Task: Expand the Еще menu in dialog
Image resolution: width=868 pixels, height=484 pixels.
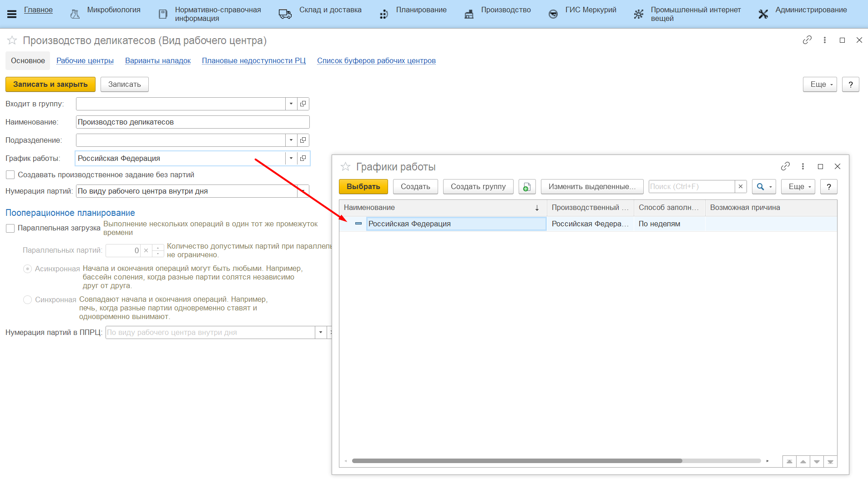Action: (x=797, y=187)
